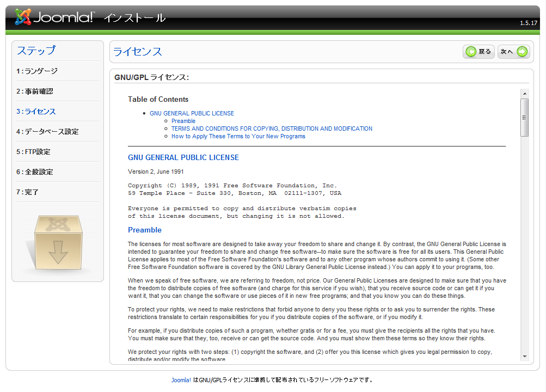Click the license scrollbar thumb
Viewport: 546px width, 392px height.
point(525,118)
